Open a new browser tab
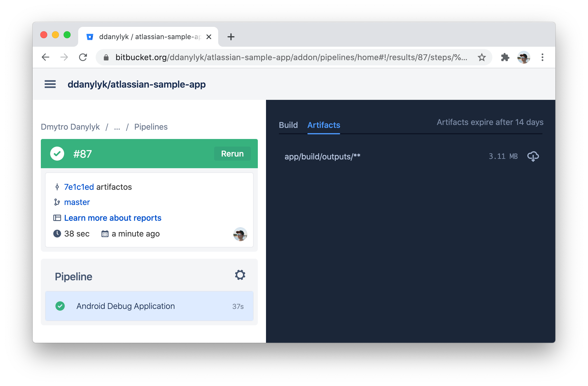Viewport: 588px width, 386px height. coord(231,37)
